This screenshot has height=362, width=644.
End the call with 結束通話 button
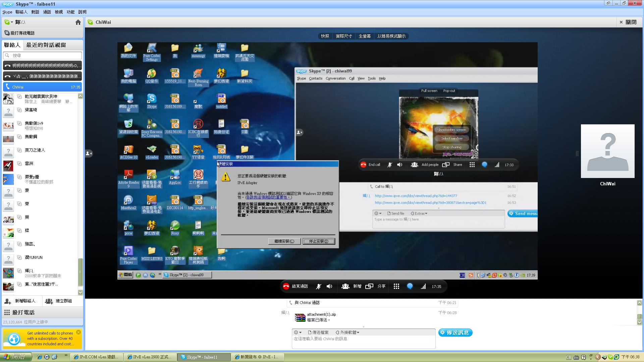(295, 286)
